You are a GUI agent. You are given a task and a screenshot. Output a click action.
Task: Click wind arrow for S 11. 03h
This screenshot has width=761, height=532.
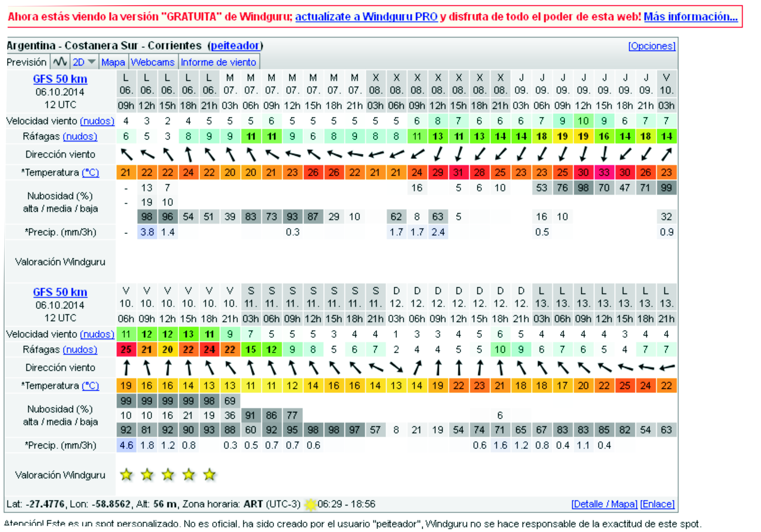coord(251,368)
